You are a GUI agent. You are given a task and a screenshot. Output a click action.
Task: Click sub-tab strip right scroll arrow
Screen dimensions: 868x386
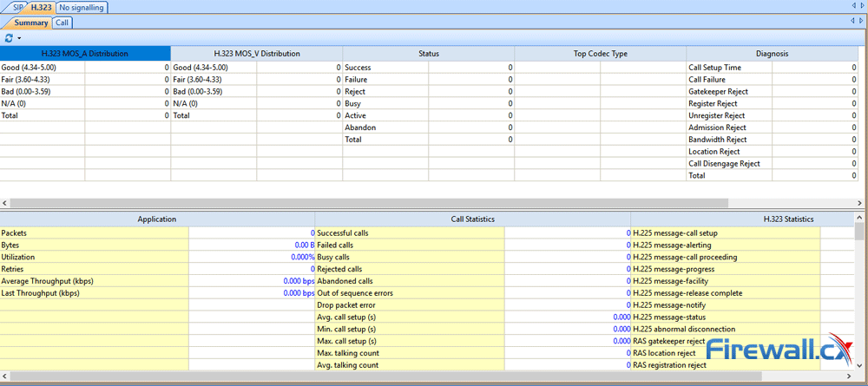point(861,21)
